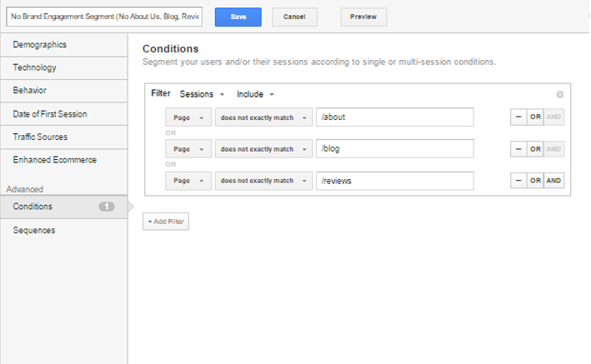This screenshot has width=591, height=364.
Task: Remove the /reviews condition with minus button
Action: [x=518, y=181]
